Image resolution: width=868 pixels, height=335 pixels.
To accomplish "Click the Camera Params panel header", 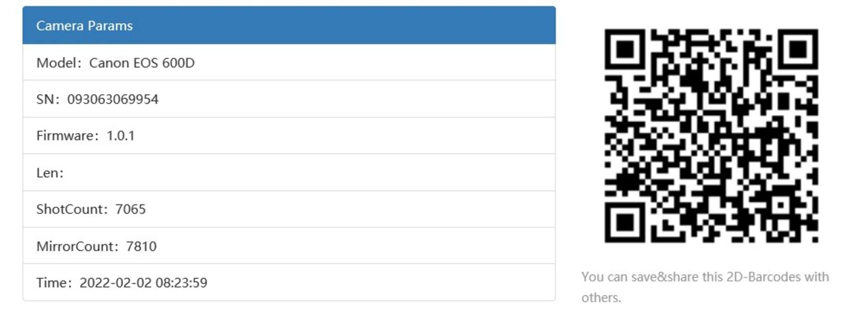I will coord(289,25).
